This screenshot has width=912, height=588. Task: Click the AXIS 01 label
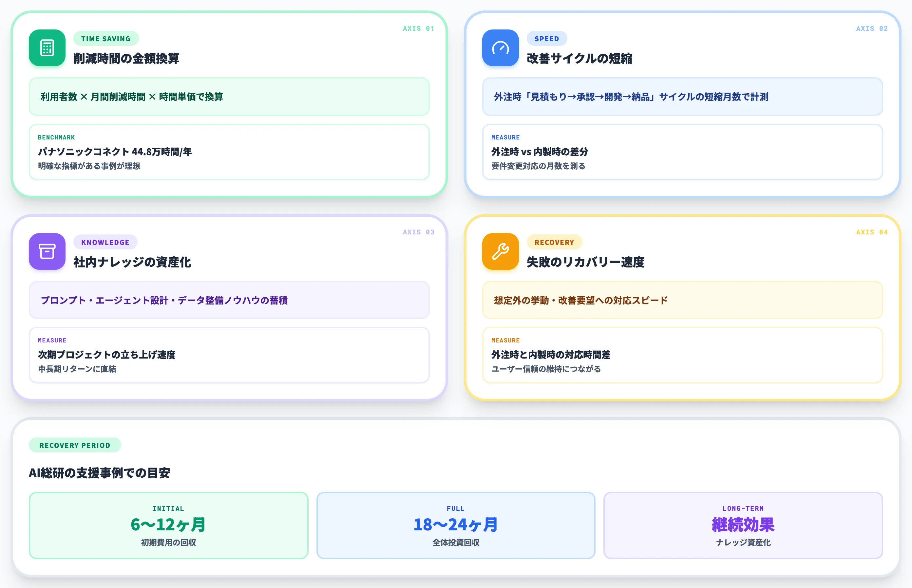(x=418, y=28)
